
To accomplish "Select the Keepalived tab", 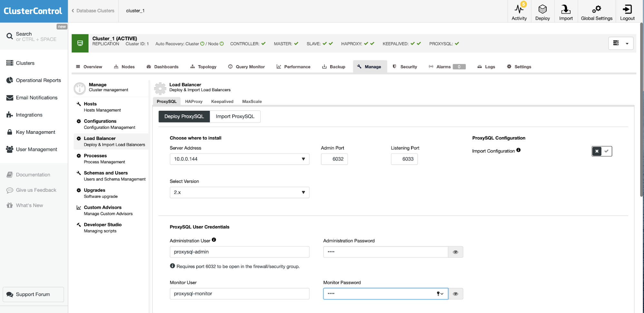I will coord(222,101).
